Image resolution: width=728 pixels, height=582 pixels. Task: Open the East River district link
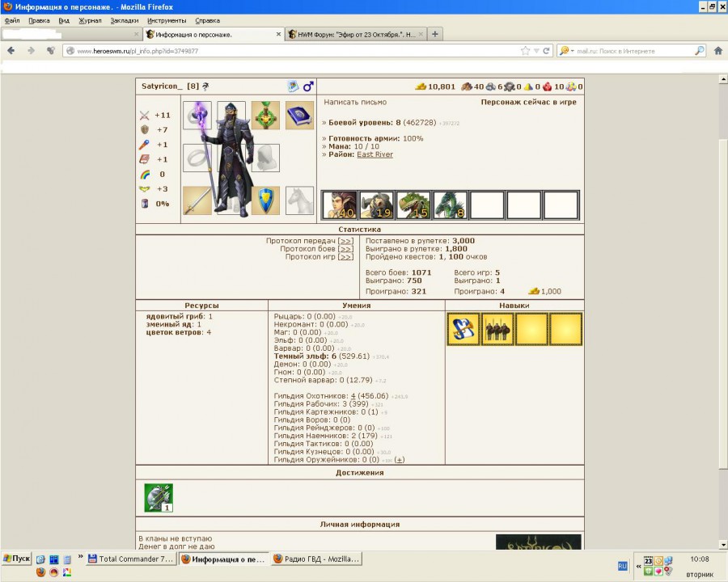click(375, 154)
